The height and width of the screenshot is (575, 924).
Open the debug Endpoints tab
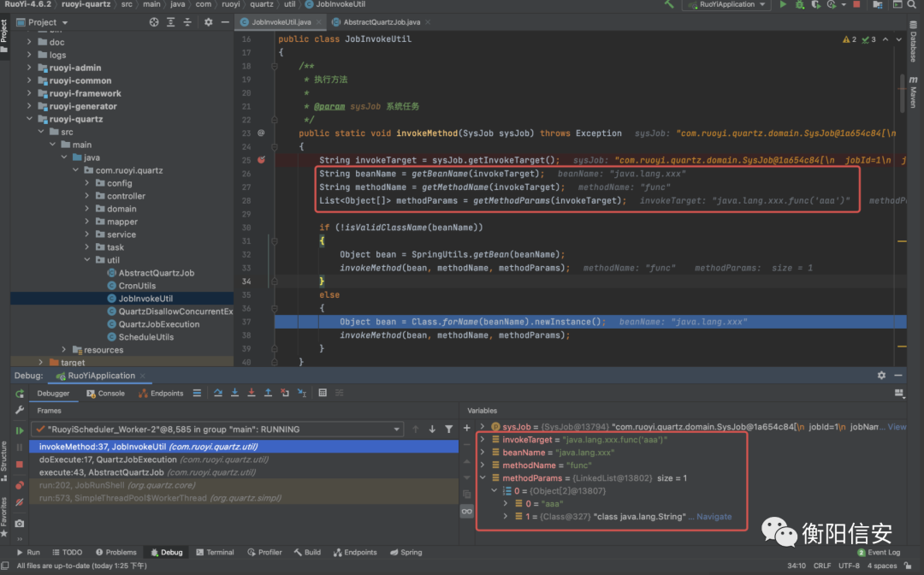[x=161, y=394]
